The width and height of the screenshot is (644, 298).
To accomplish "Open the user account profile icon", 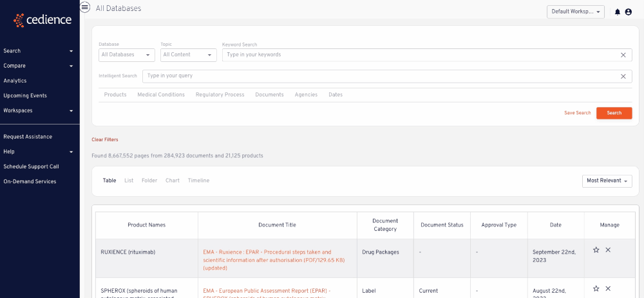I will [x=629, y=12].
